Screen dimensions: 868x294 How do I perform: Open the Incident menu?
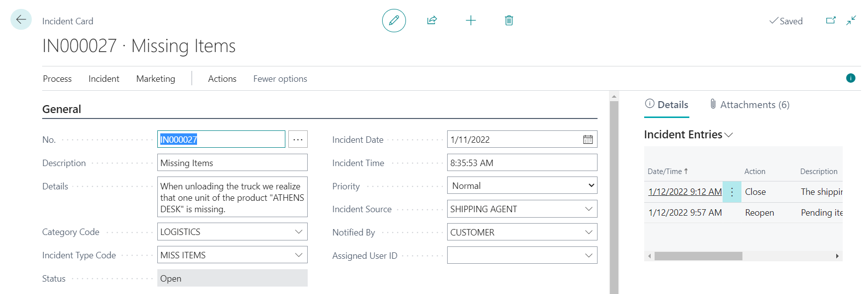[104, 79]
